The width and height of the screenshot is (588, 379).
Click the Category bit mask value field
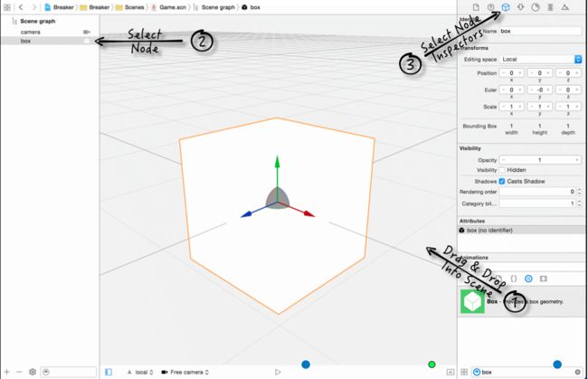coord(537,204)
